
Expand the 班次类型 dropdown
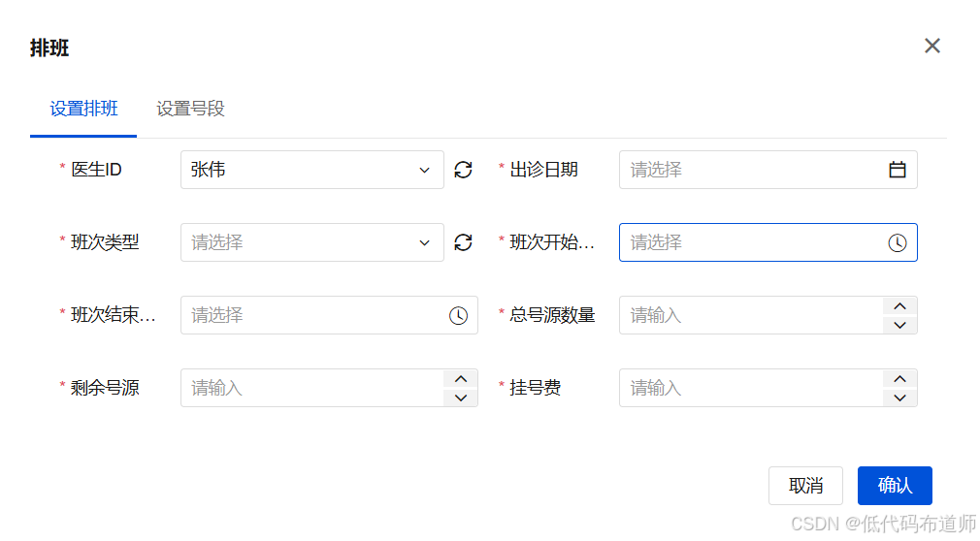point(311,242)
